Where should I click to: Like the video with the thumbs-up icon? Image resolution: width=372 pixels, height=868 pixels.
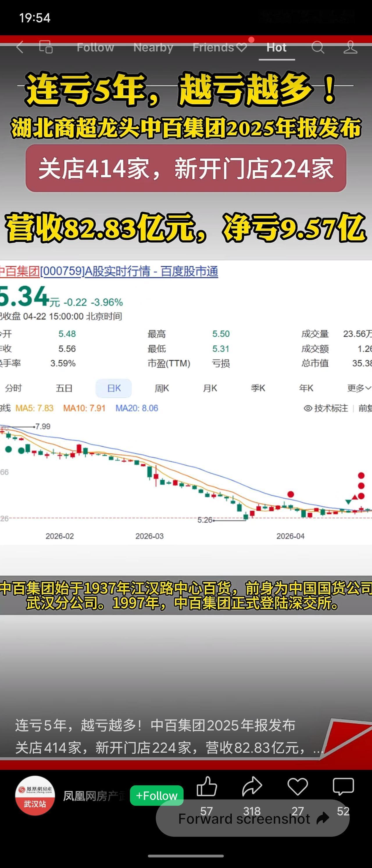(x=207, y=787)
